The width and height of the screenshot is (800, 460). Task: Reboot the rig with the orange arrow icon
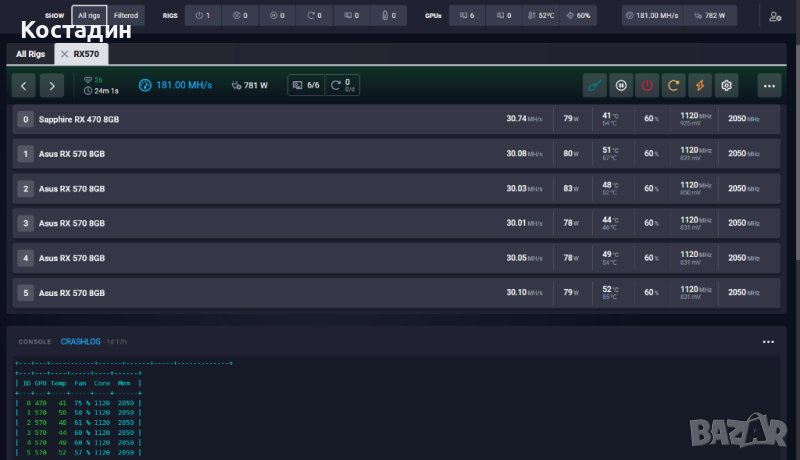pos(674,86)
